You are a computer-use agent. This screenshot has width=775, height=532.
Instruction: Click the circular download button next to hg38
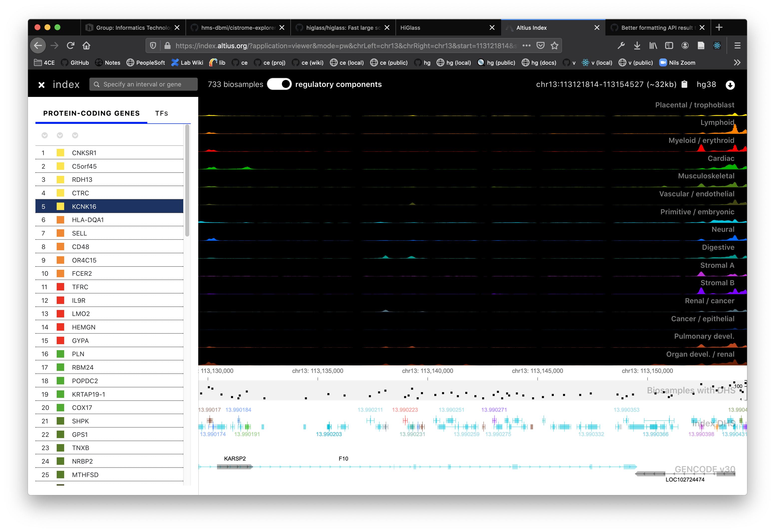tap(730, 84)
